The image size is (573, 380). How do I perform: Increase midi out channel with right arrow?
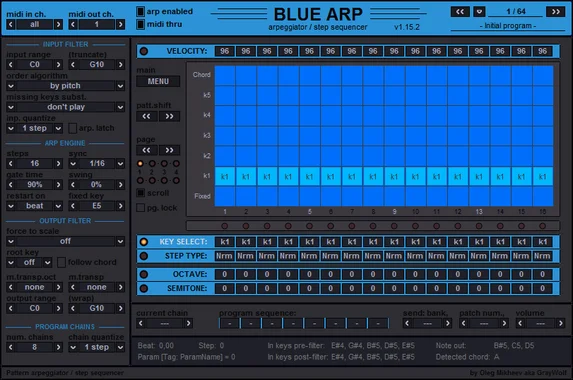(120, 24)
